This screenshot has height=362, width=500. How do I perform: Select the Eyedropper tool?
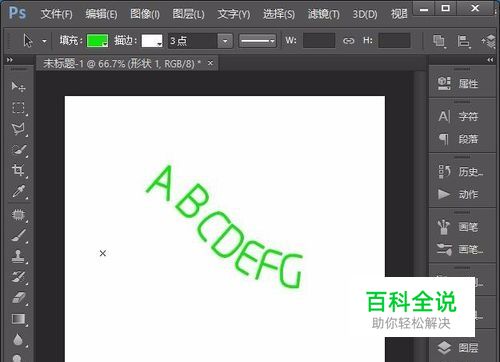coord(18,191)
